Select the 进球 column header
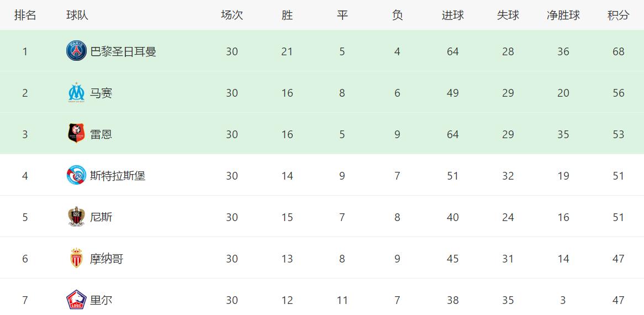The height and width of the screenshot is (315, 644). pyautogui.click(x=452, y=15)
